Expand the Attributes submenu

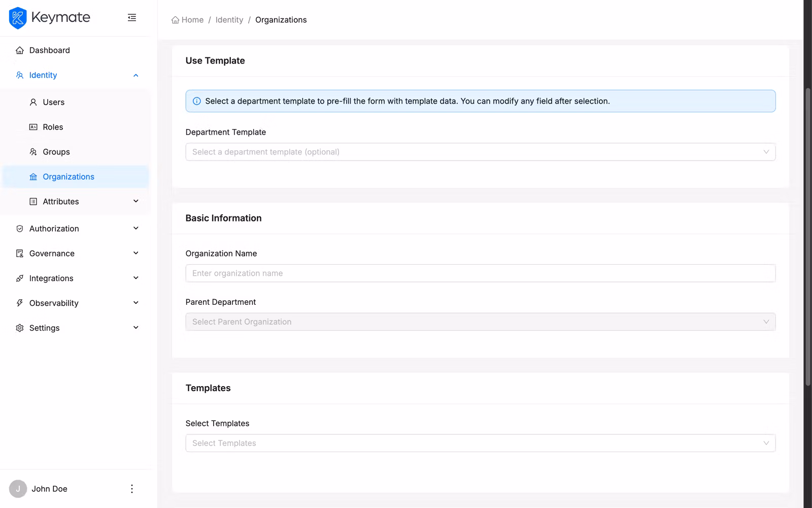[136, 201]
